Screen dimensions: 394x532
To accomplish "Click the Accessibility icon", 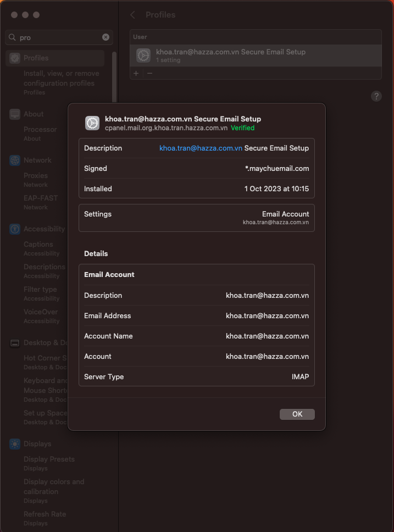I will (15, 229).
